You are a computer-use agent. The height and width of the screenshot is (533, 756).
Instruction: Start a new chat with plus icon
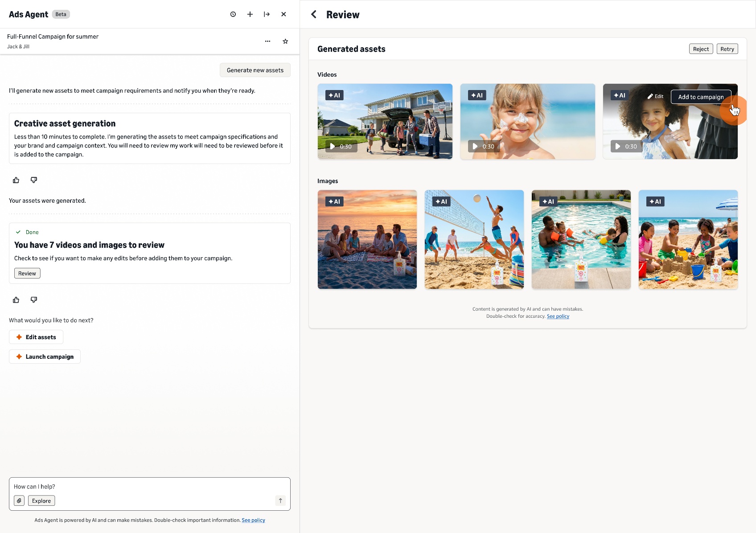tap(250, 14)
